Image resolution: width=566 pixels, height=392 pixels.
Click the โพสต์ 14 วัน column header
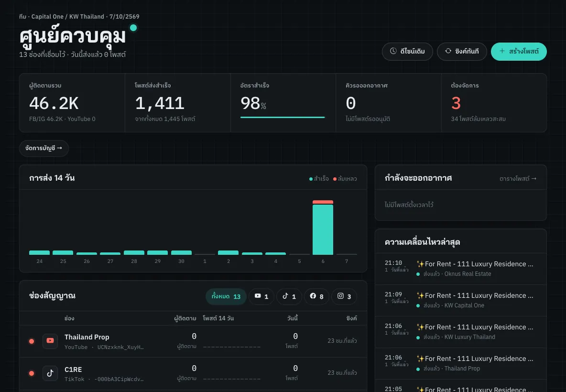218,318
